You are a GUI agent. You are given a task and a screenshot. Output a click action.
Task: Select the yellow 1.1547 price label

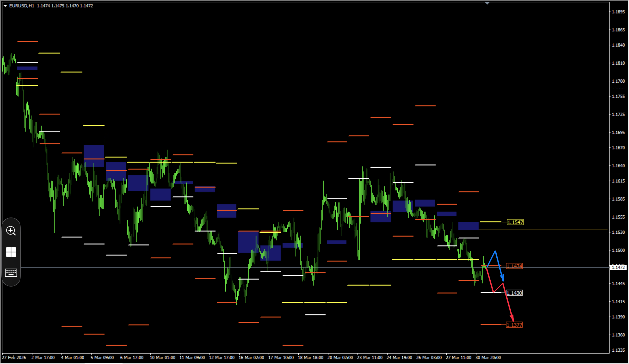pos(515,222)
